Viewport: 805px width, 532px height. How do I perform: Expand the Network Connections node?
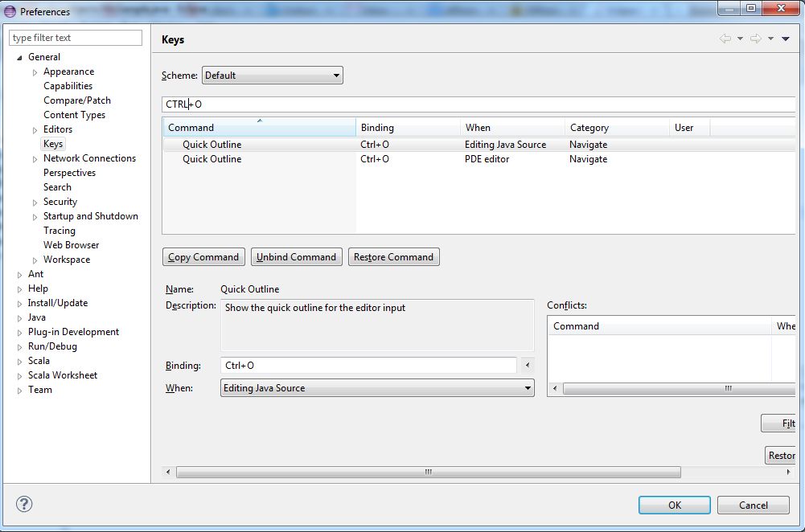tap(35, 159)
